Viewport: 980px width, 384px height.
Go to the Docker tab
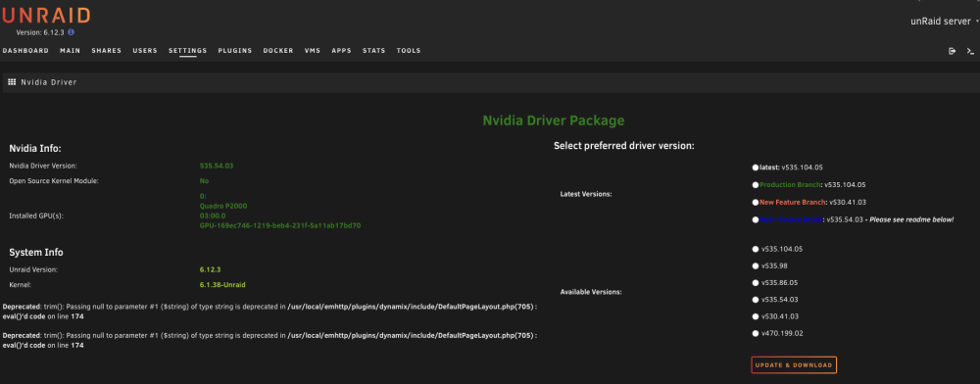(278, 51)
